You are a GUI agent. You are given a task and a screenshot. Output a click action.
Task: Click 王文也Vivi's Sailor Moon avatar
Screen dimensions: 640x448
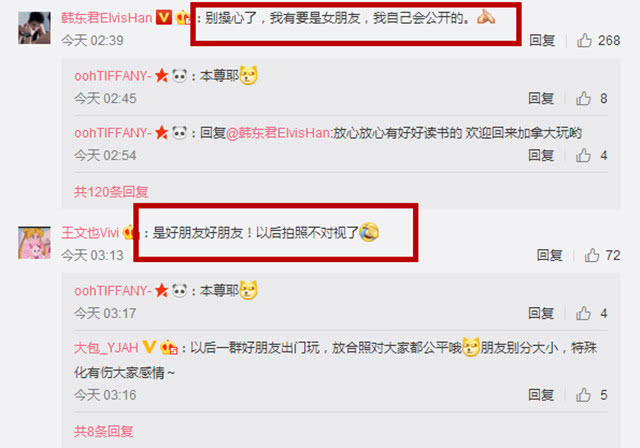point(34,243)
